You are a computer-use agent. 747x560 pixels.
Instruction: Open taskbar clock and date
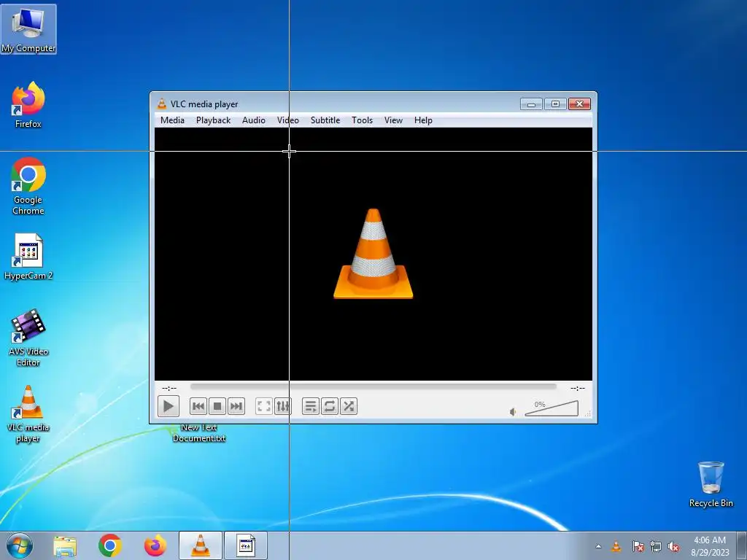pos(710,546)
